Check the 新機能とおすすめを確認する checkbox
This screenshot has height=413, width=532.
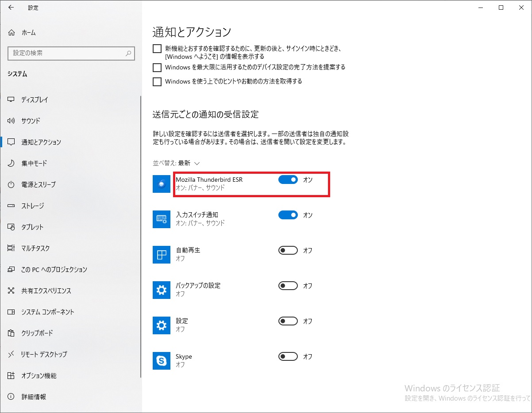coord(157,49)
